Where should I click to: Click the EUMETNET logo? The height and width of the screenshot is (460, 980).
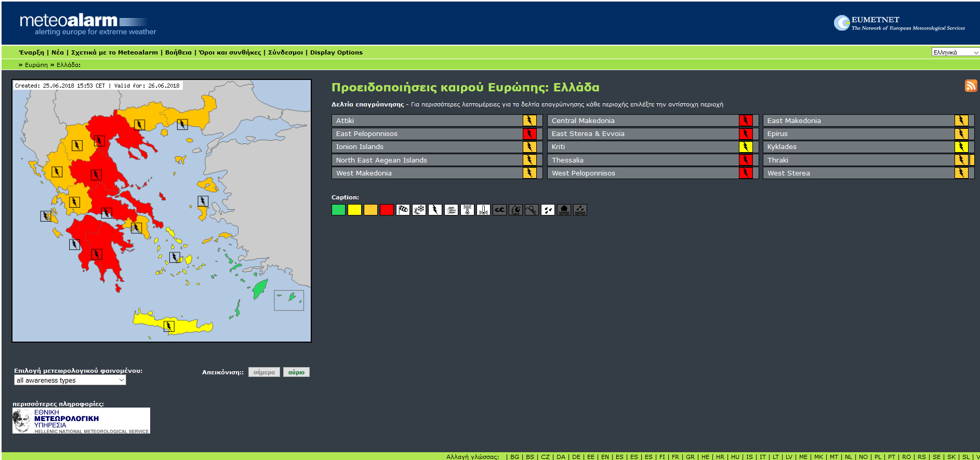tap(899, 23)
